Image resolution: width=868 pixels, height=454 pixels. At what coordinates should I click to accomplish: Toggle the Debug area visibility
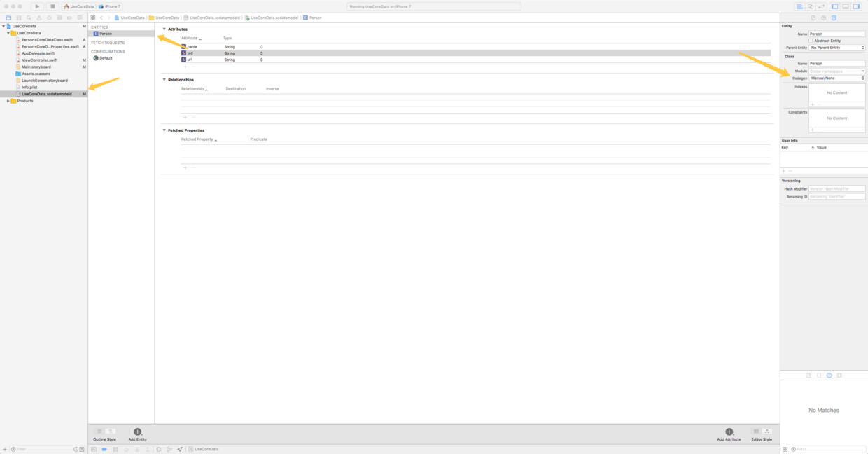coord(845,6)
